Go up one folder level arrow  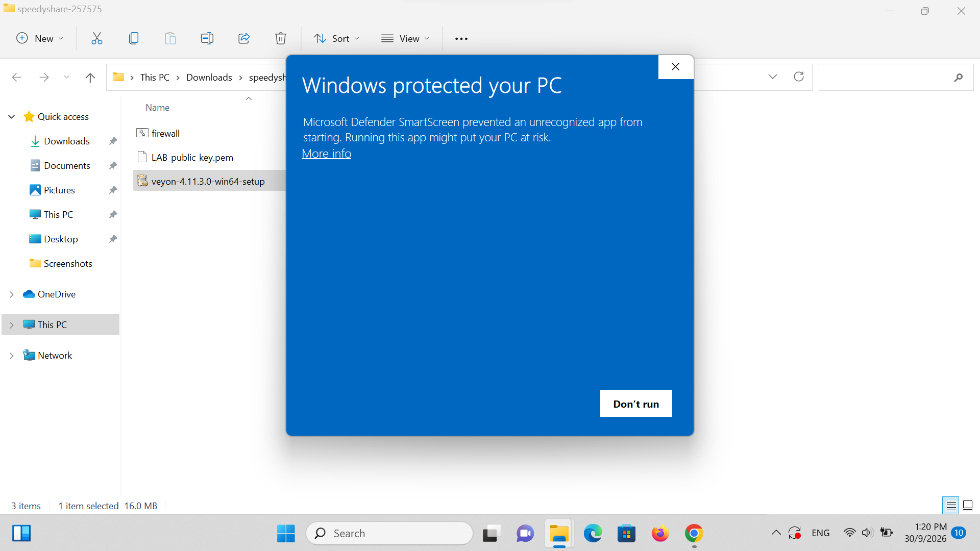(90, 78)
